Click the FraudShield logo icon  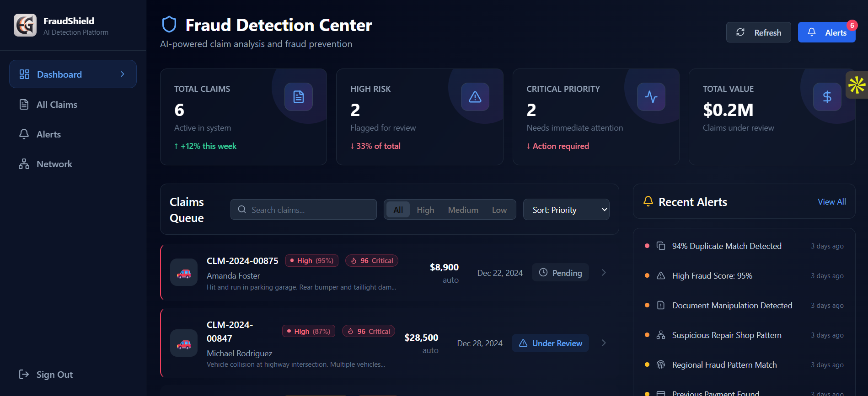pos(25,25)
